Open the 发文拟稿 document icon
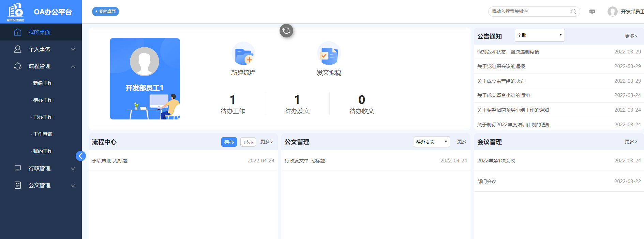Image resolution: width=644 pixels, height=239 pixels. point(329,54)
